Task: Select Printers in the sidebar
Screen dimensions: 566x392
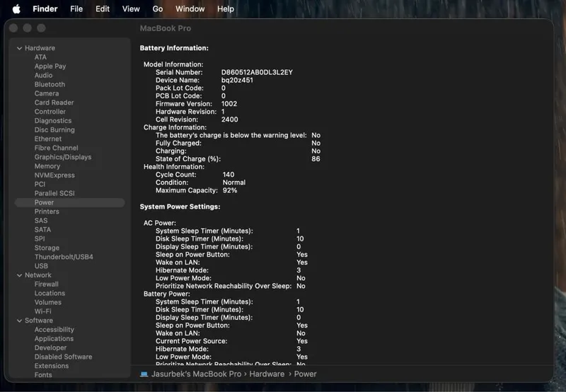Action: 47,212
